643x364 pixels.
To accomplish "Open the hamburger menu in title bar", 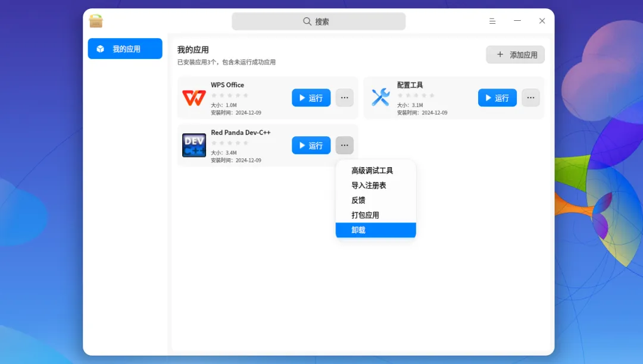I will pos(492,21).
